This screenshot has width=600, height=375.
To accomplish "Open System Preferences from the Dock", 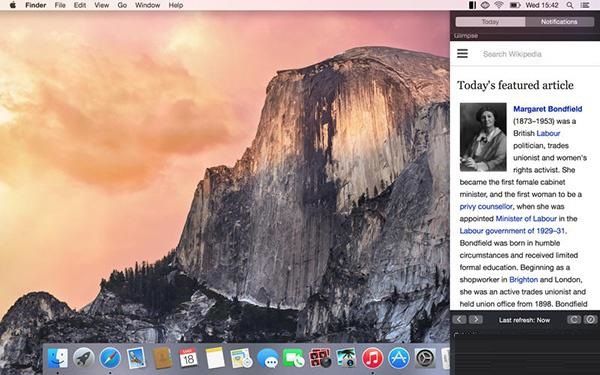I will [425, 359].
